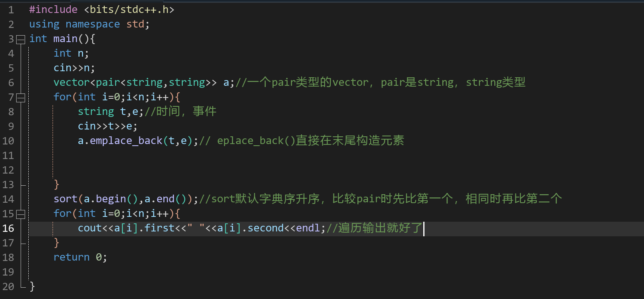Image resolution: width=644 pixels, height=299 pixels.
Task: Collapse the main function fold marker
Action: point(21,39)
